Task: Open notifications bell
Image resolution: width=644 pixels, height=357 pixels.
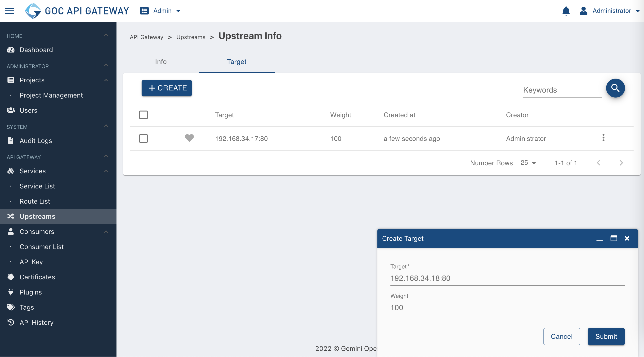Action: click(566, 11)
